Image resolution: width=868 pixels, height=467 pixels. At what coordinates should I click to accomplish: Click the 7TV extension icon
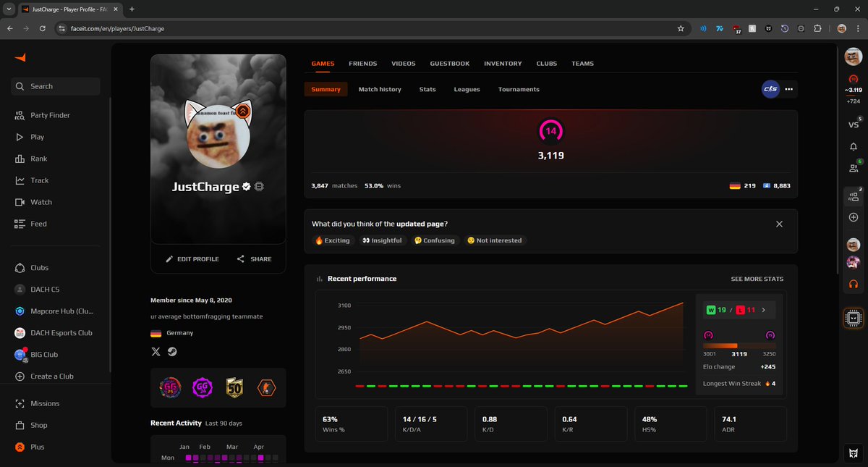click(720, 29)
